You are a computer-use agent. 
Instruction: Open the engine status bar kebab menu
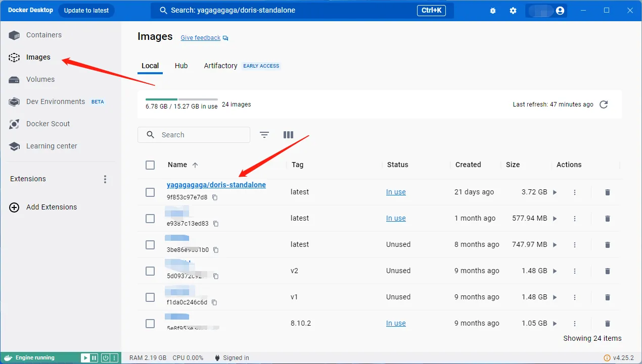pos(115,358)
